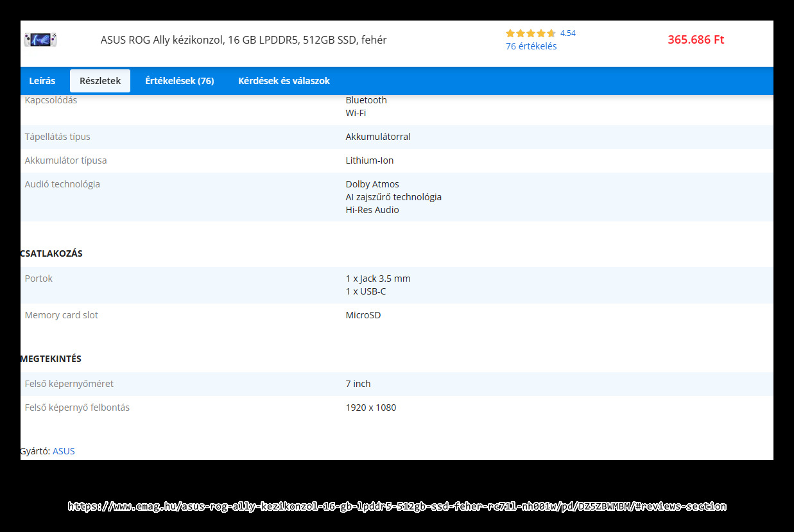
Task: Click the Tápellátás típus label
Action: pyautogui.click(x=58, y=137)
